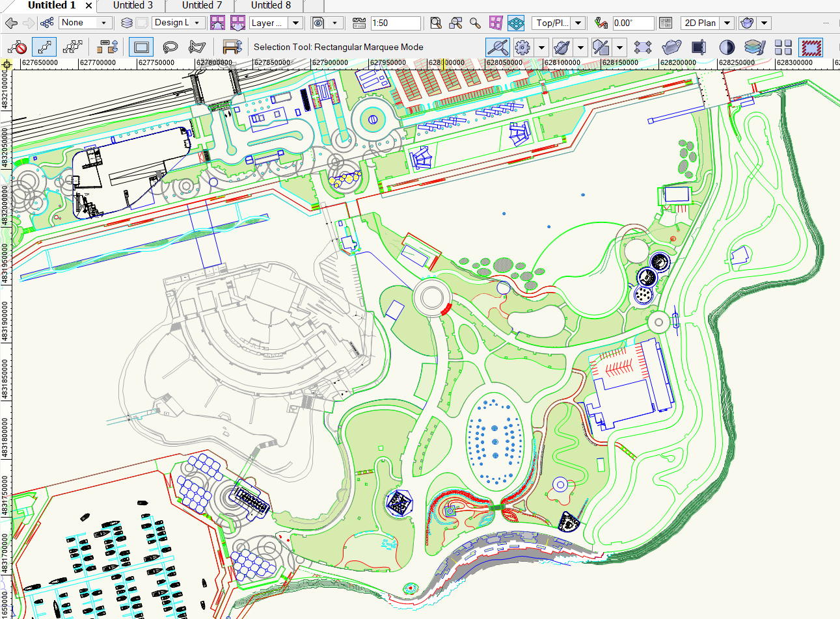Toggle Disable Interactive Scaling mode
Screen dimensions: 840x619
coord(16,47)
